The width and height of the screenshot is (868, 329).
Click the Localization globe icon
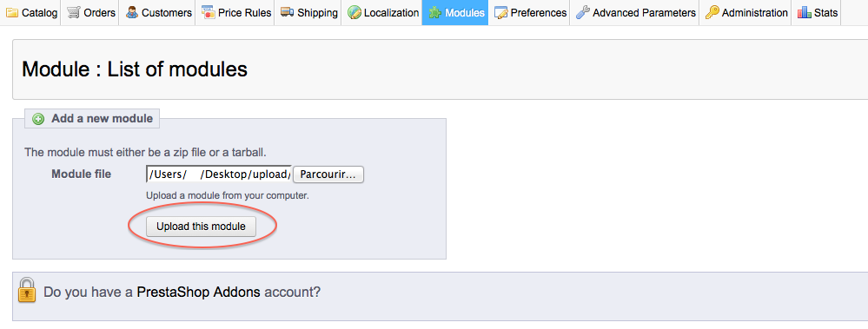(x=354, y=12)
